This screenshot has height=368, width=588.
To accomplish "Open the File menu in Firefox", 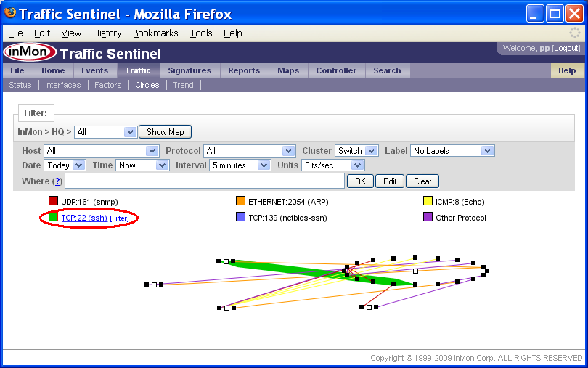I will coord(15,33).
